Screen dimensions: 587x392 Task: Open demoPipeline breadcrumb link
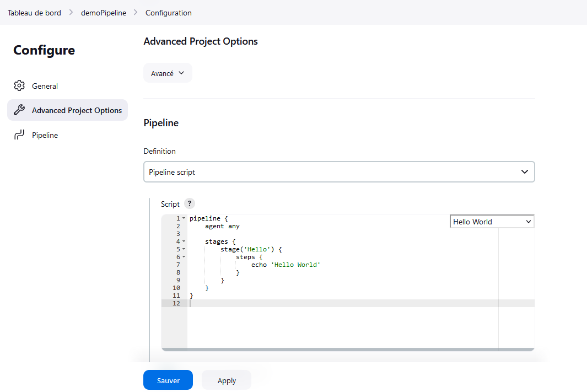[x=104, y=13]
